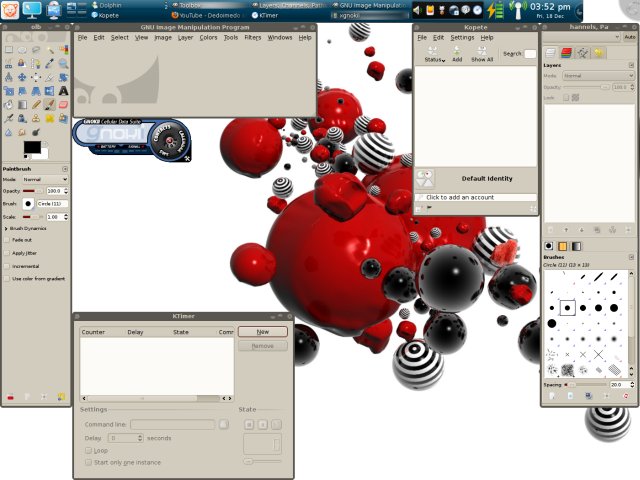Open the Kopete Settings menu
640x480 pixels.
(462, 37)
